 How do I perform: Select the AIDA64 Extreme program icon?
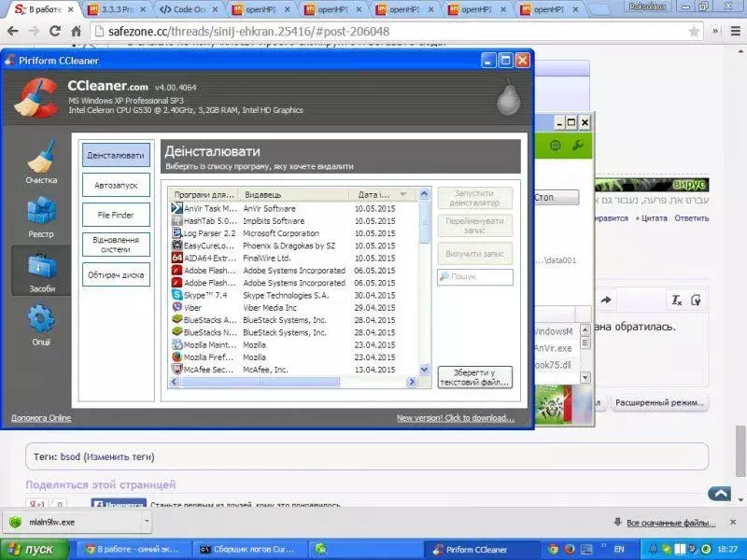tap(176, 258)
